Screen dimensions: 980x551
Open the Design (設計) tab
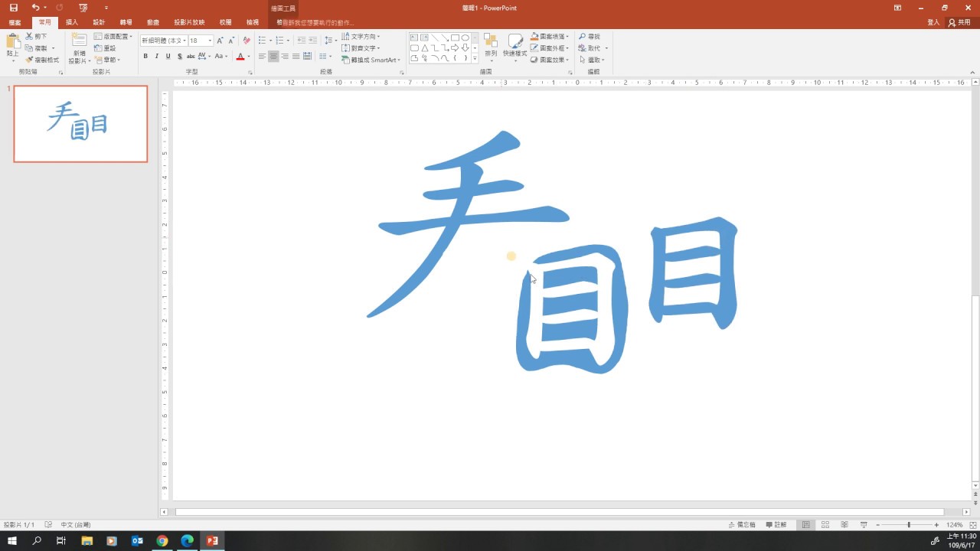[99, 22]
